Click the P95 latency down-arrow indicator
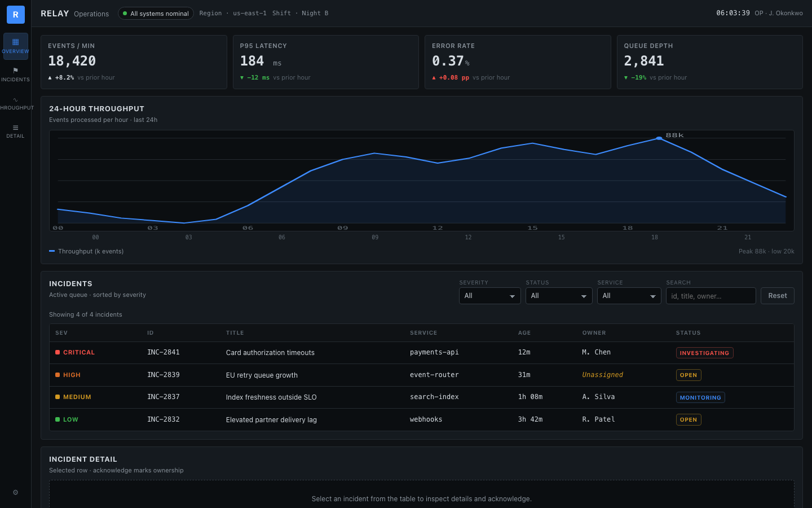The image size is (812, 508). pos(242,78)
